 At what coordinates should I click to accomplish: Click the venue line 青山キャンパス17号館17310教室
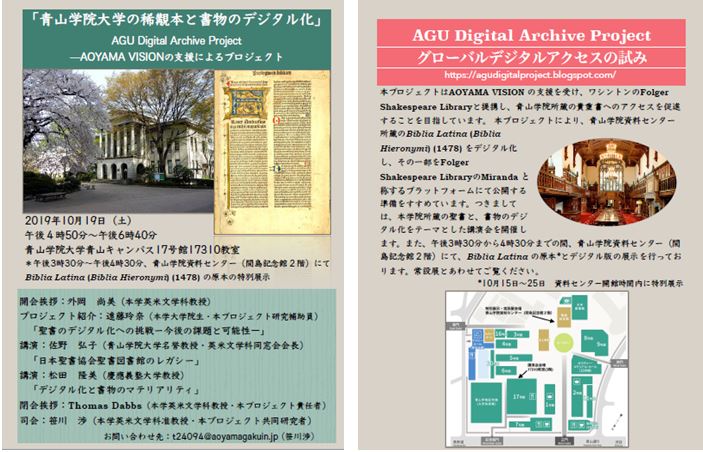point(132,249)
